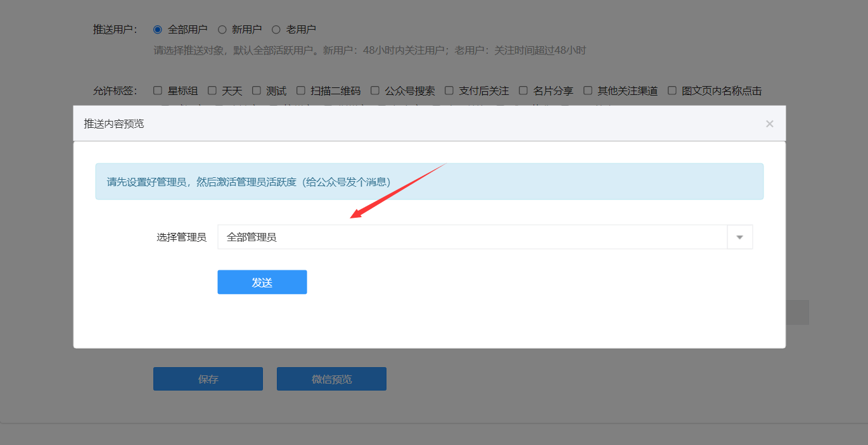This screenshot has width=868, height=445.
Task: Tick the 名片分享 checkbox
Action: tap(523, 91)
